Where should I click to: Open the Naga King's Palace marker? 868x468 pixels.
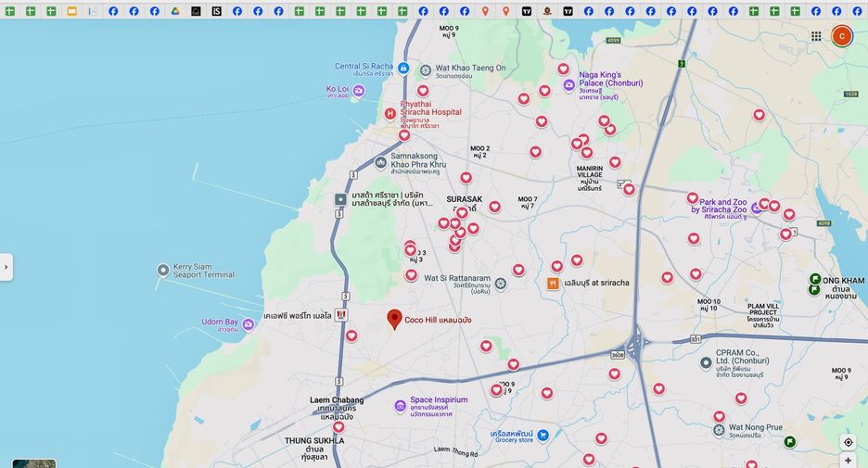569,85
